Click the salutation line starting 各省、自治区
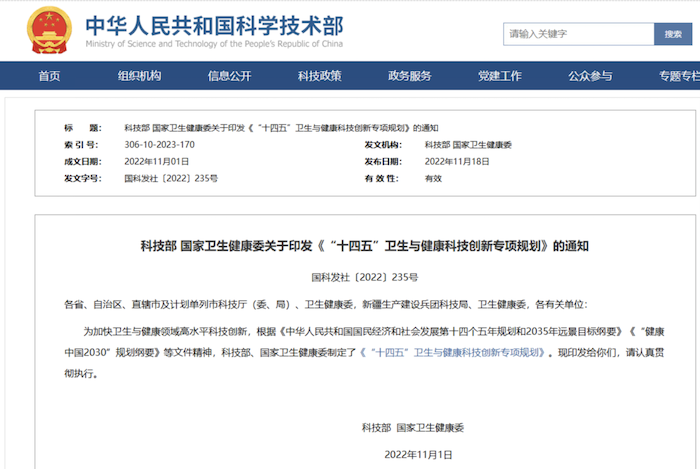 [326, 304]
